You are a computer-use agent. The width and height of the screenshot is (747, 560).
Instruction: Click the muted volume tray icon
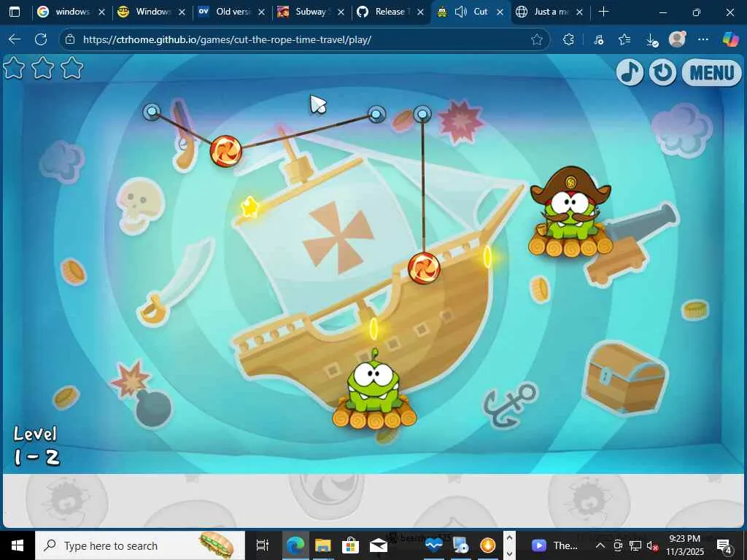[x=652, y=545]
